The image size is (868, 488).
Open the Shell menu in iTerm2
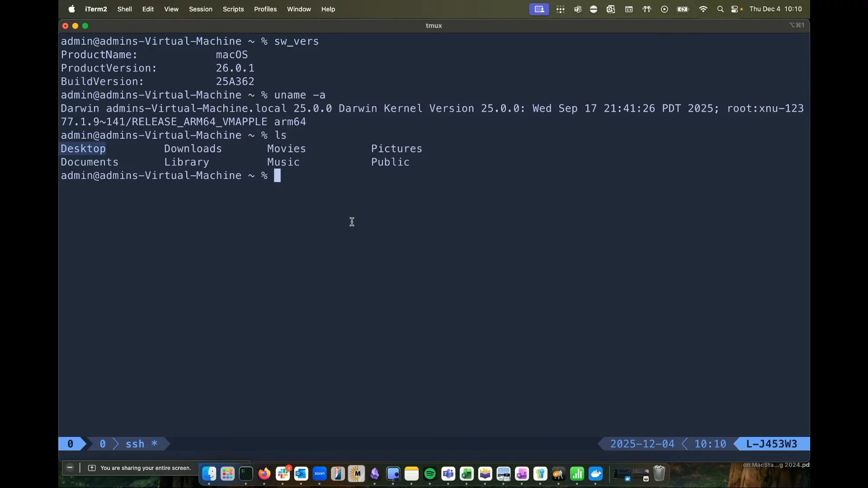124,9
